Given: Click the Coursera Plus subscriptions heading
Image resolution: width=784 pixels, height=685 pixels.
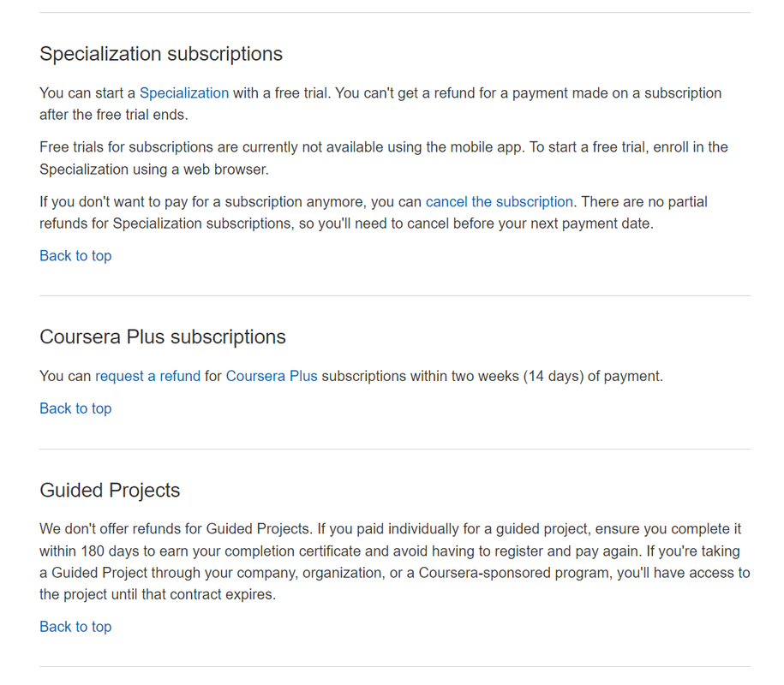Looking at the screenshot, I should (163, 337).
